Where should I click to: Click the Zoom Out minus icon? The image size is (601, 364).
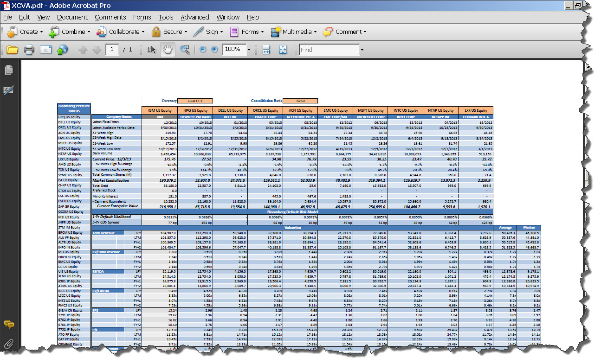[203, 50]
